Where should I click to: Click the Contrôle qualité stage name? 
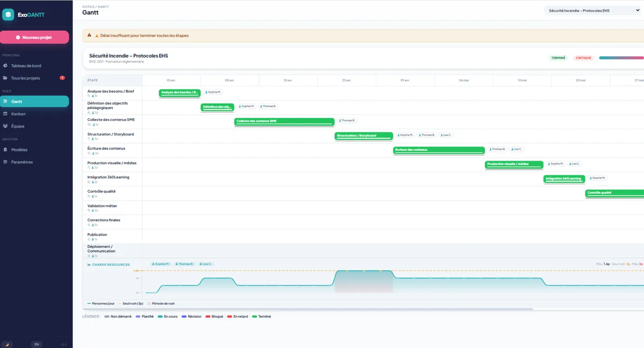pyautogui.click(x=101, y=191)
